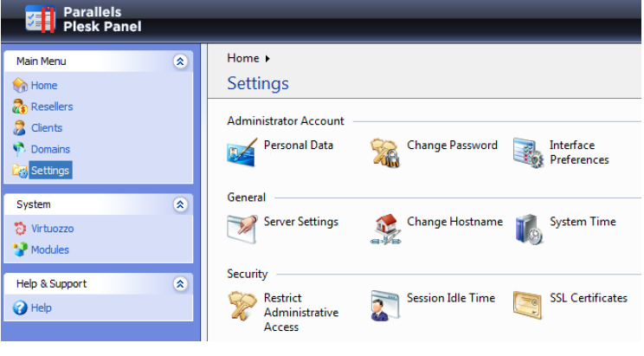The height and width of the screenshot is (356, 644).
Task: Collapse the Help & Support section
Action: (x=180, y=283)
